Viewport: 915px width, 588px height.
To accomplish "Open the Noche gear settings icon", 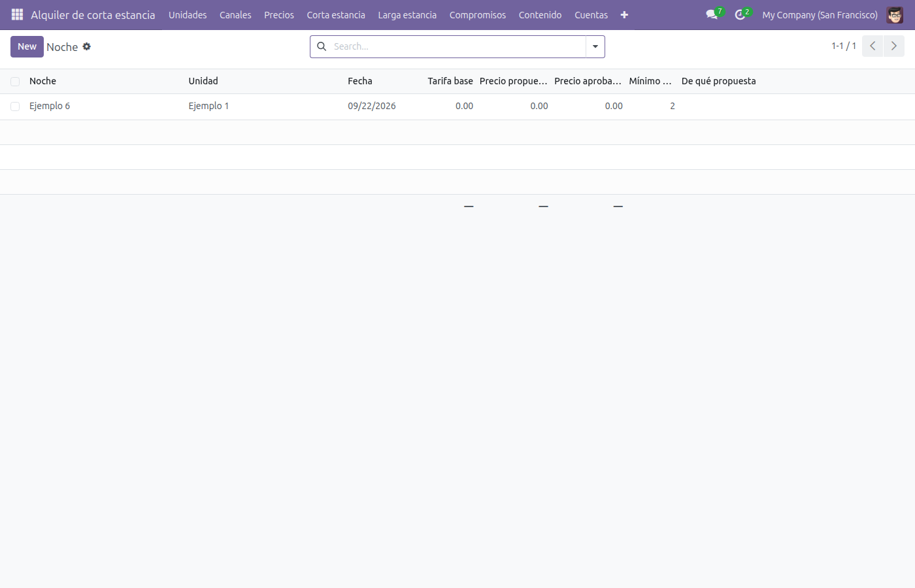I will tap(87, 46).
